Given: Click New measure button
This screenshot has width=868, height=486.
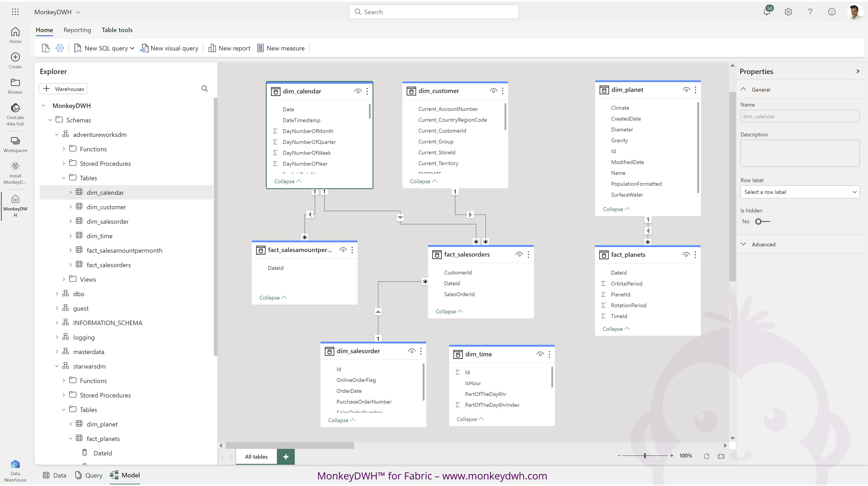Looking at the screenshot, I should click(x=281, y=48).
